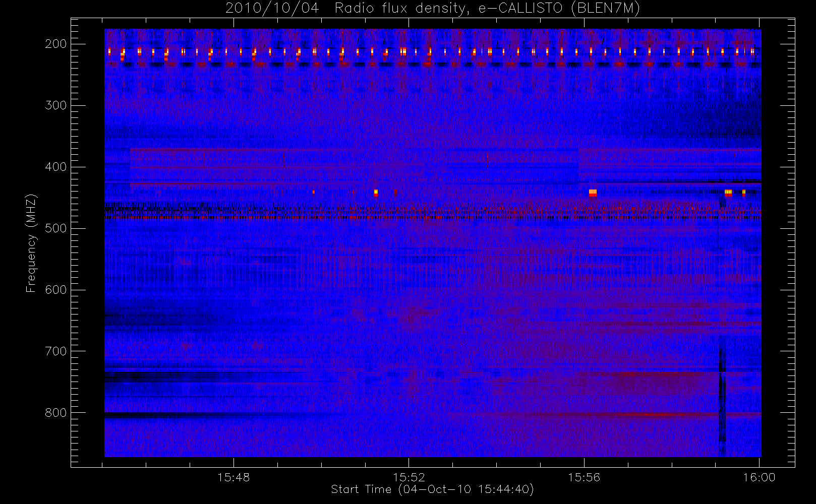This screenshot has height=504, width=816.
Task: Click the 15:52 time tick label
Action: (x=409, y=477)
